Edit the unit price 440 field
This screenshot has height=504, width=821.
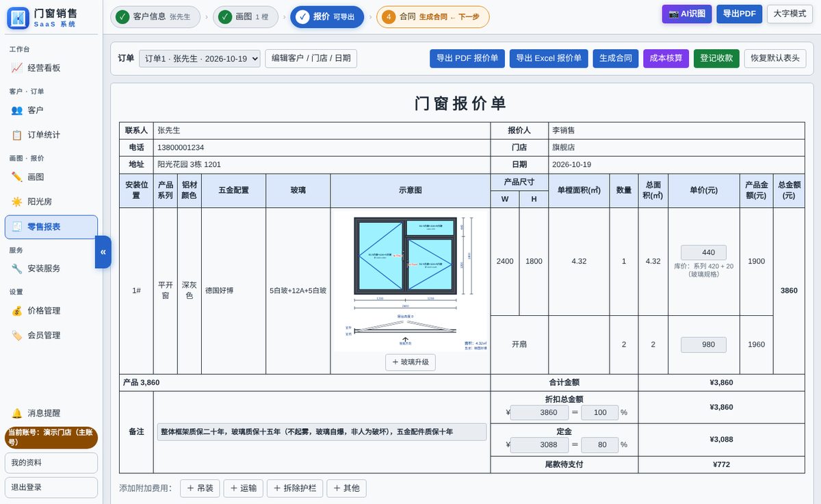pos(703,253)
